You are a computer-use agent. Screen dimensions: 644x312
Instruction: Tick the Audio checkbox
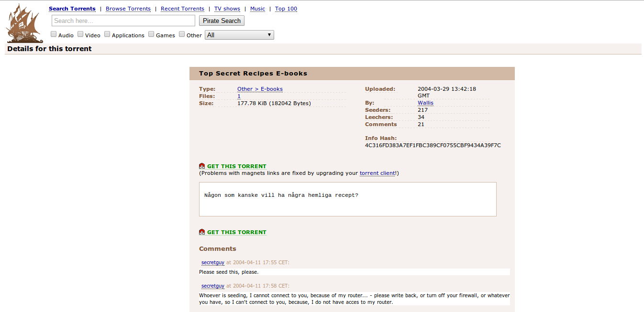point(54,34)
